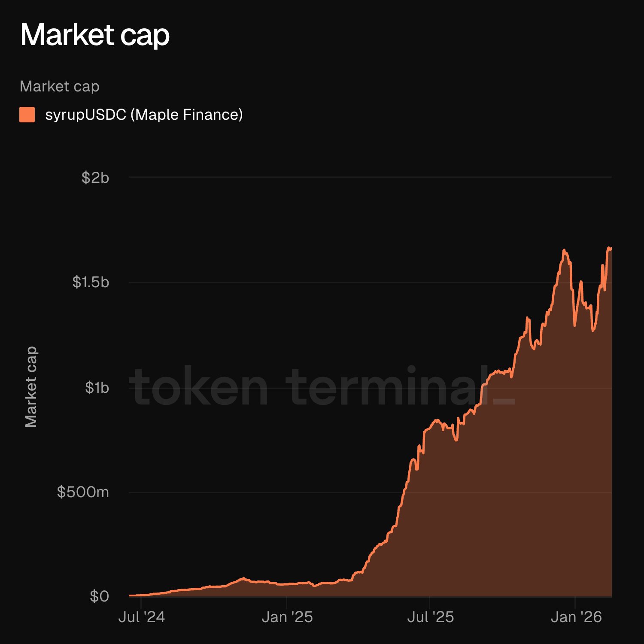The image size is (644, 644).
Task: Select the Jan '25 x-axis label
Action: point(287,617)
